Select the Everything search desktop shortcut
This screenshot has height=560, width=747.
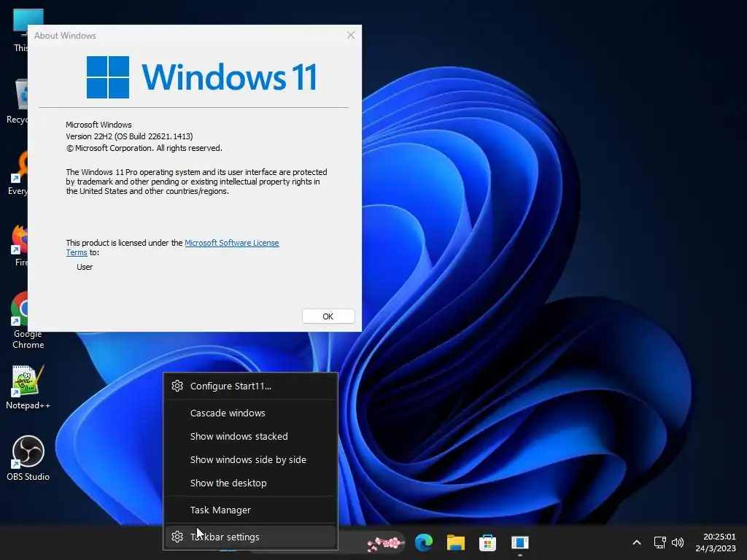click(18, 174)
